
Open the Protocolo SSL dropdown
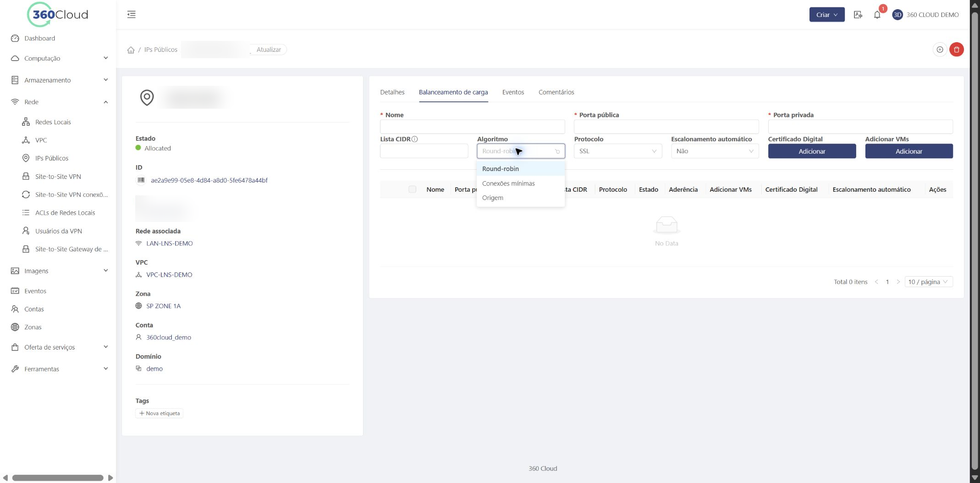617,151
